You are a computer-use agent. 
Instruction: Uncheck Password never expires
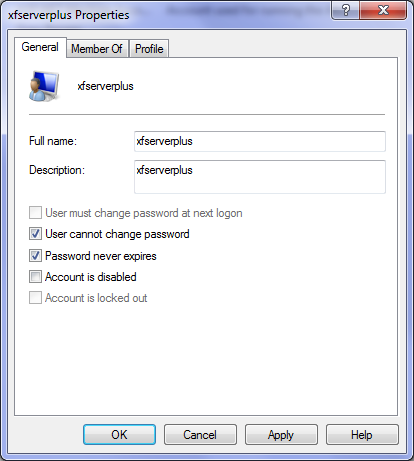point(35,256)
